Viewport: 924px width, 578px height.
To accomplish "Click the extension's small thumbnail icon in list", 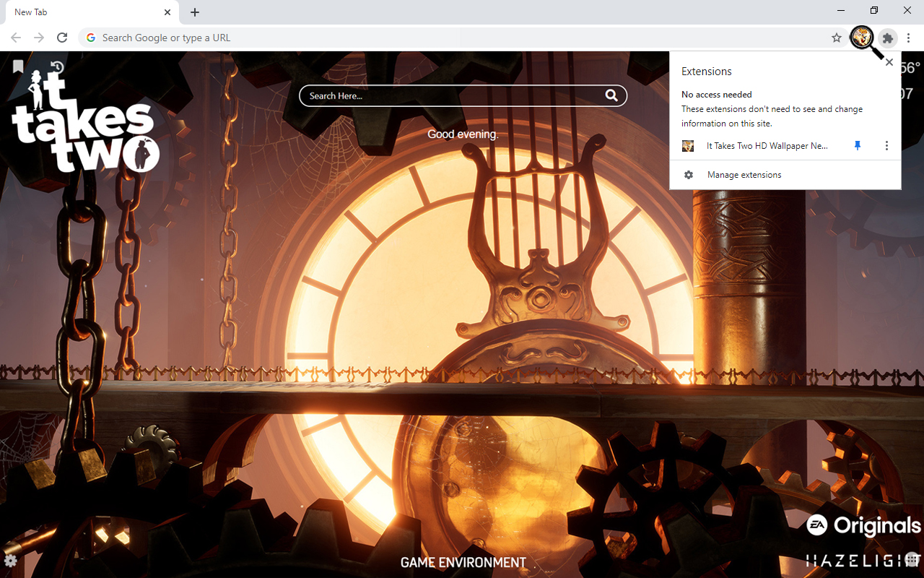I will pos(688,146).
